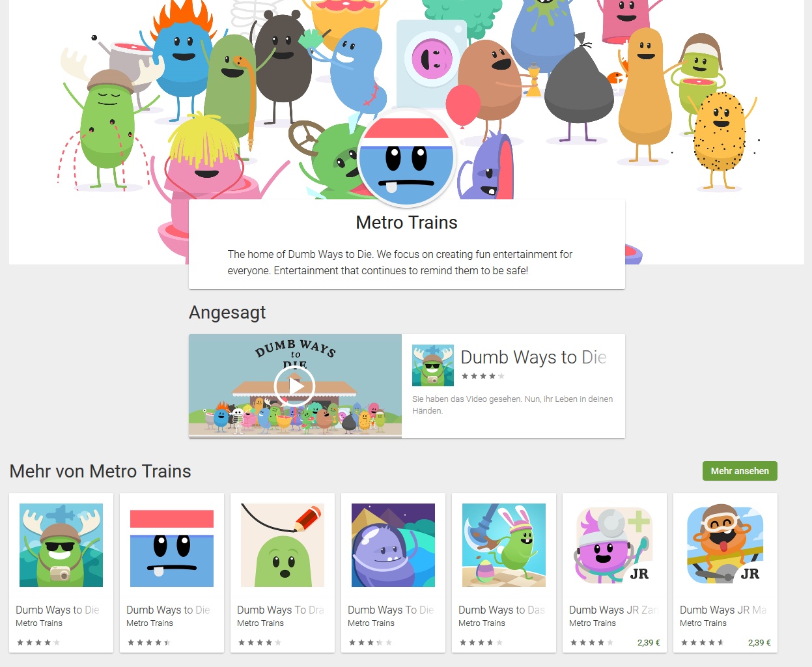Image resolution: width=812 pixels, height=667 pixels.
Task: Play the Dumb Ways to Die video
Action: 294,386
